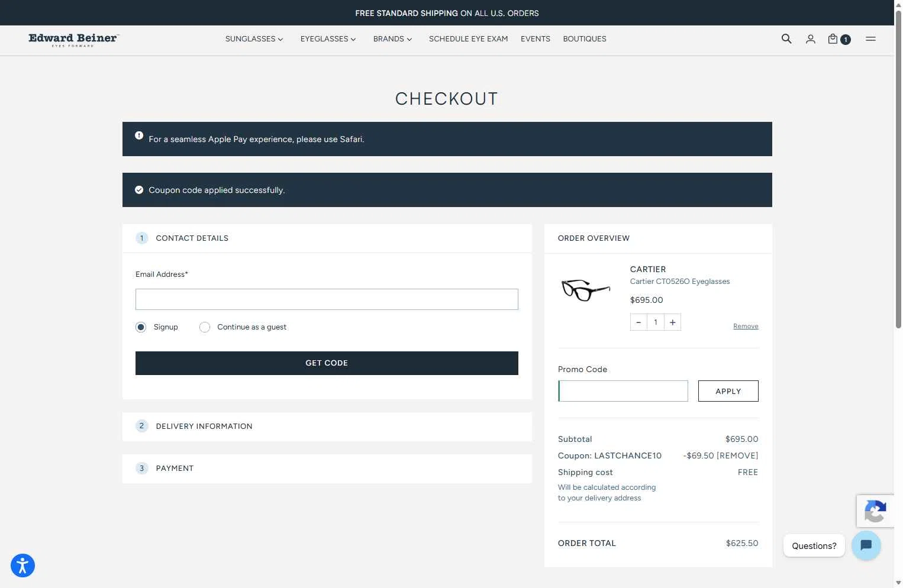Image resolution: width=903 pixels, height=588 pixels.
Task: Apply the promo code
Action: point(728,391)
